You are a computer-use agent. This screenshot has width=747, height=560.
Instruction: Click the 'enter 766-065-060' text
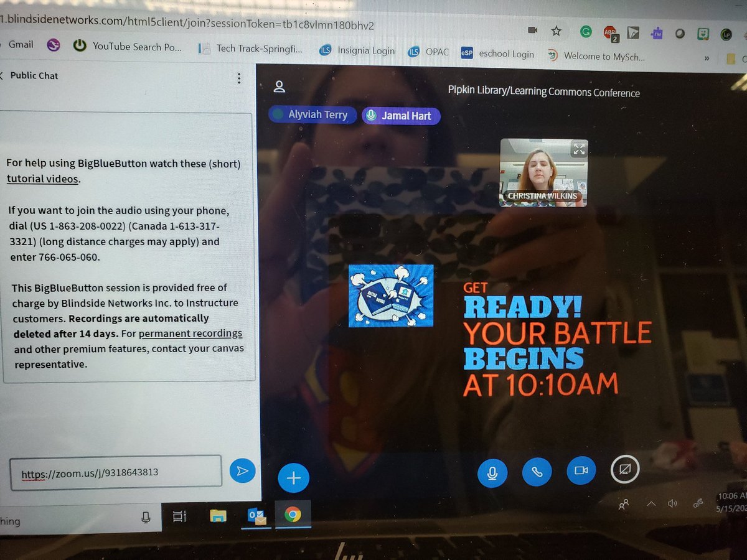coord(55,257)
